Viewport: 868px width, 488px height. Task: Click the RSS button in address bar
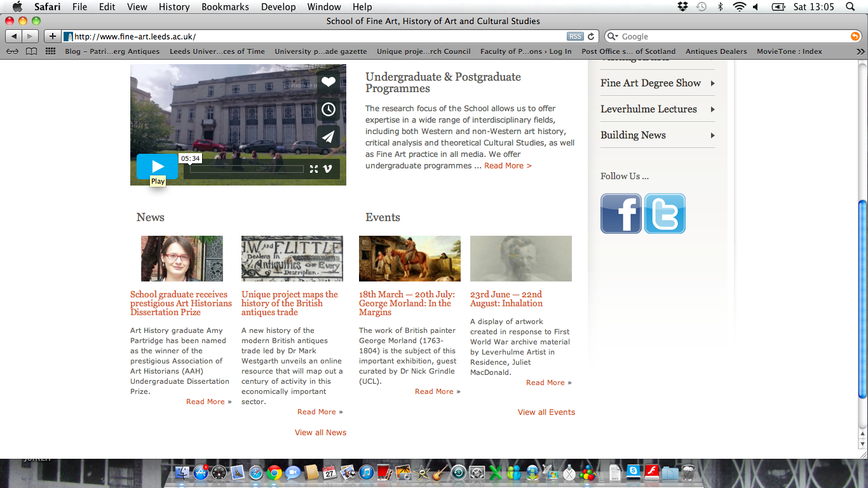(x=574, y=37)
